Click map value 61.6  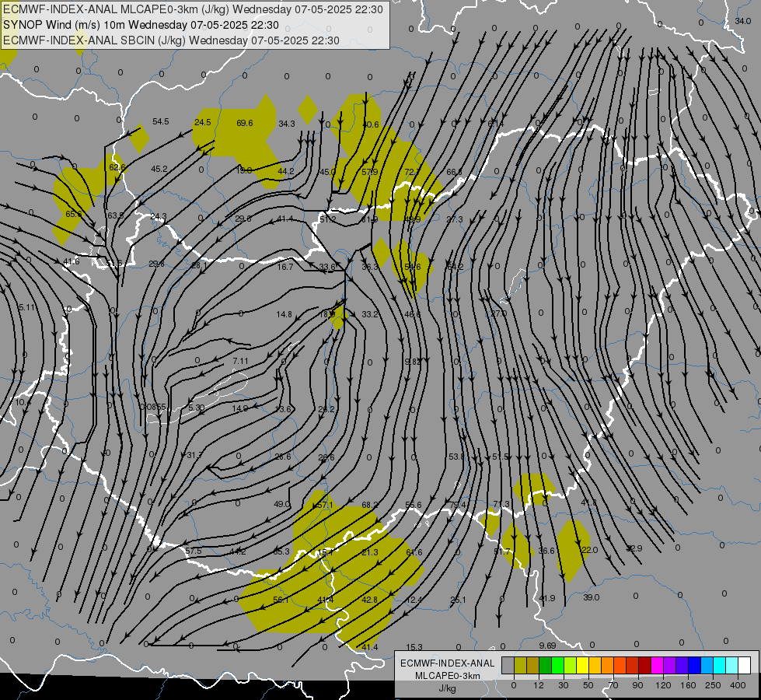tap(414, 552)
